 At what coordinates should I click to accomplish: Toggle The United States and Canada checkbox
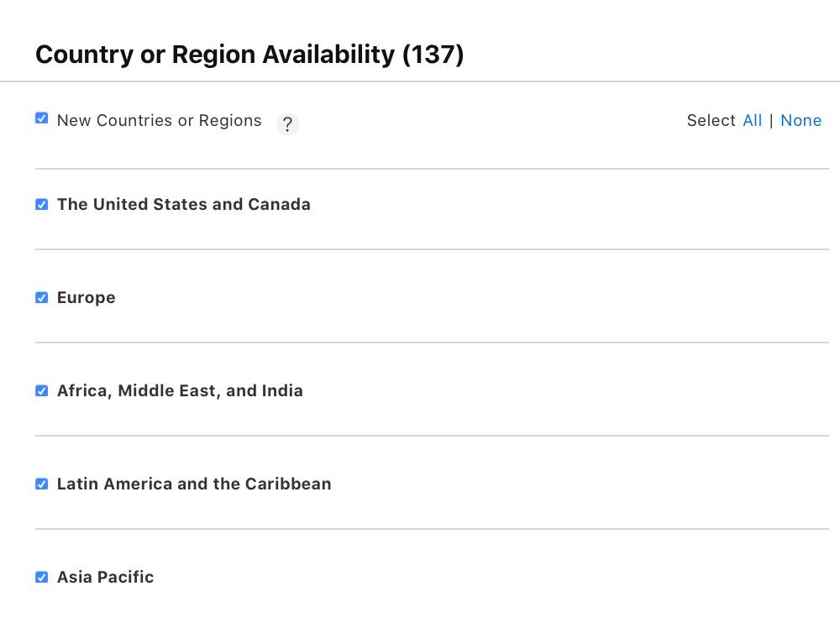42,204
